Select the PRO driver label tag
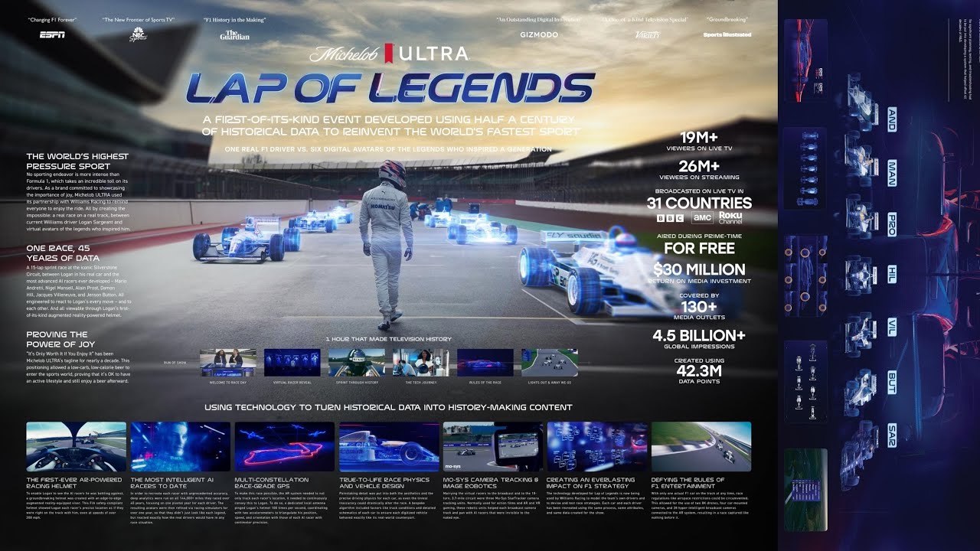980x551 pixels. [892, 226]
